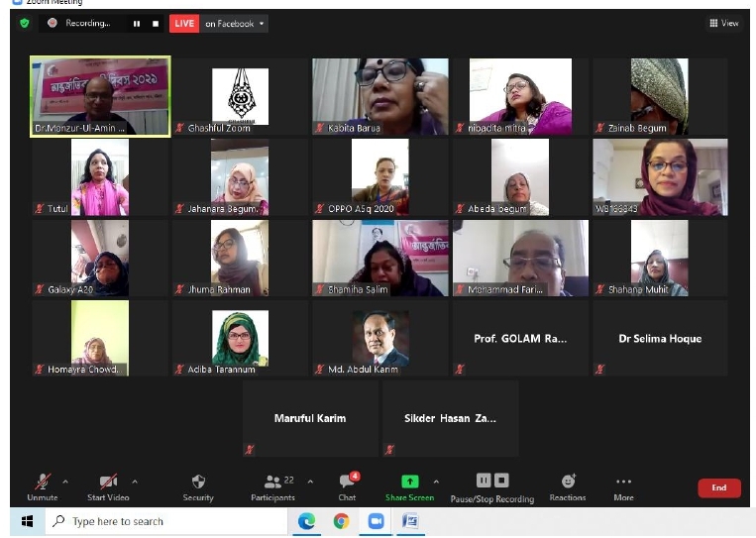Open the Windows Start menu

(27, 521)
